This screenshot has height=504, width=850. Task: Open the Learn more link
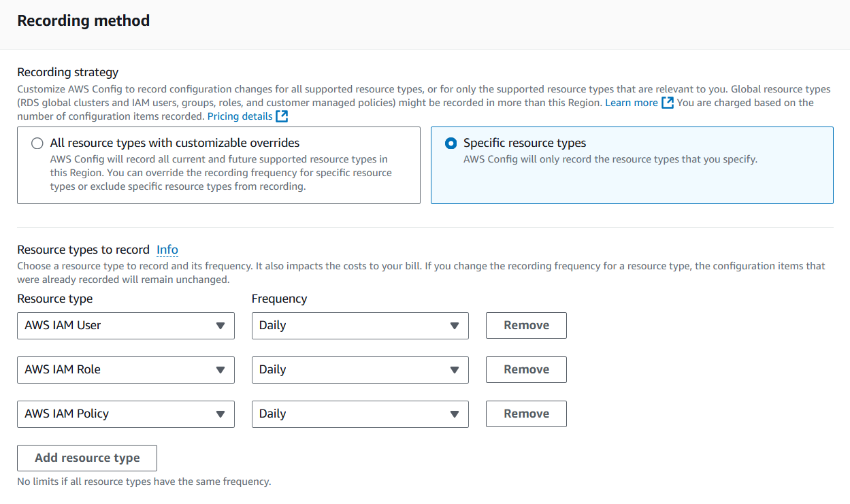pyautogui.click(x=631, y=103)
